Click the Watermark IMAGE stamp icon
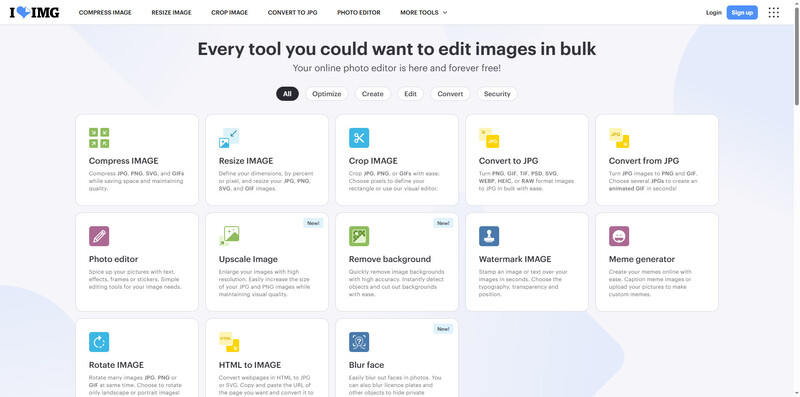The width and height of the screenshot is (800, 397). pos(489,236)
